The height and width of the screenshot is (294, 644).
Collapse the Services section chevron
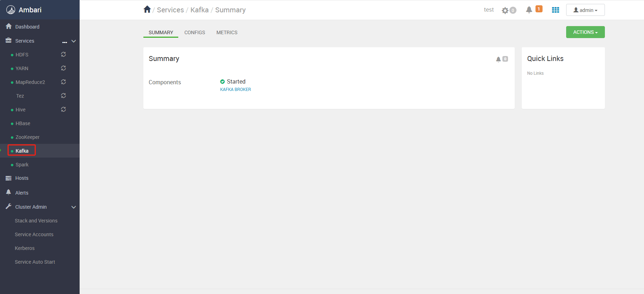pos(74,41)
